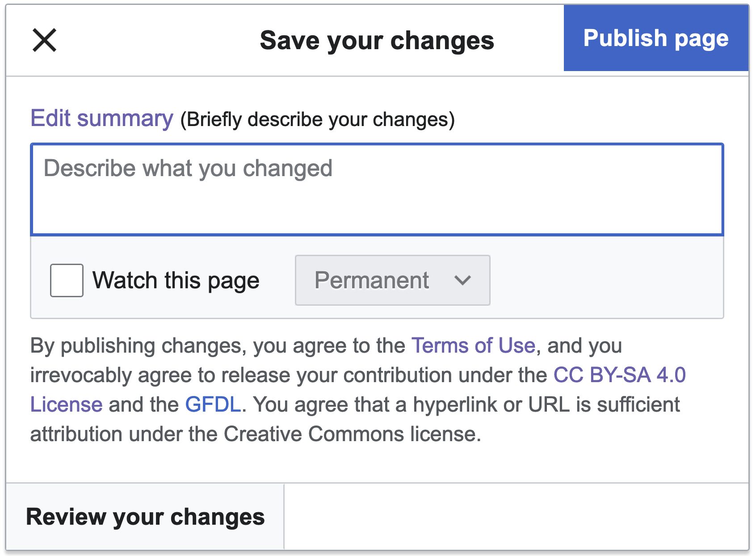Select Review your changes
This screenshot has height=556, width=756.
(x=145, y=517)
